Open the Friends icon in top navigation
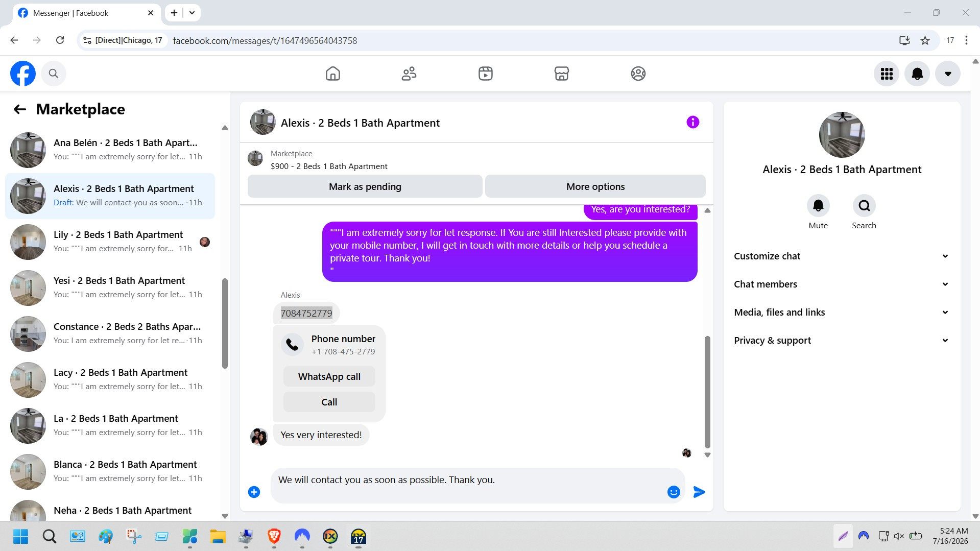This screenshot has height=551, width=980. click(409, 74)
